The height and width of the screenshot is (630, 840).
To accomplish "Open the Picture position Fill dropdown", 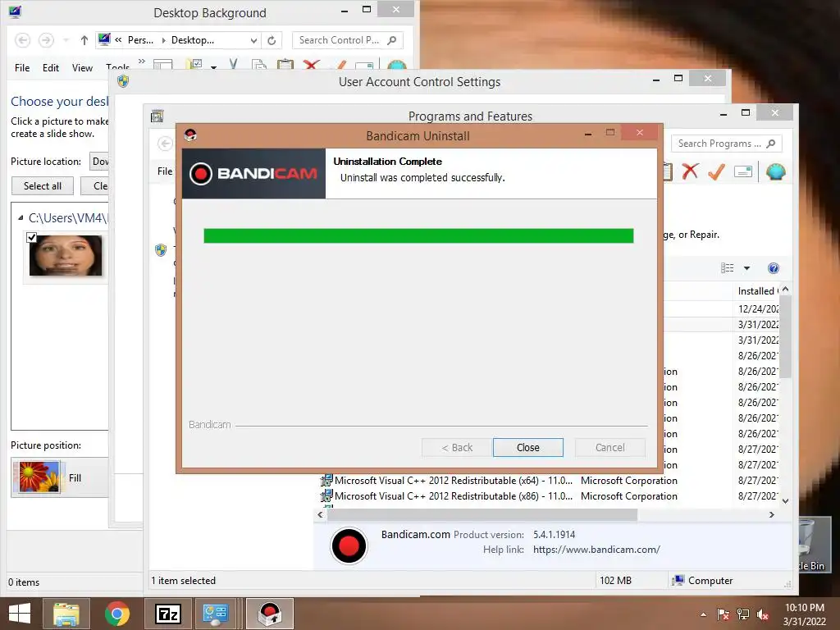I will [60, 477].
